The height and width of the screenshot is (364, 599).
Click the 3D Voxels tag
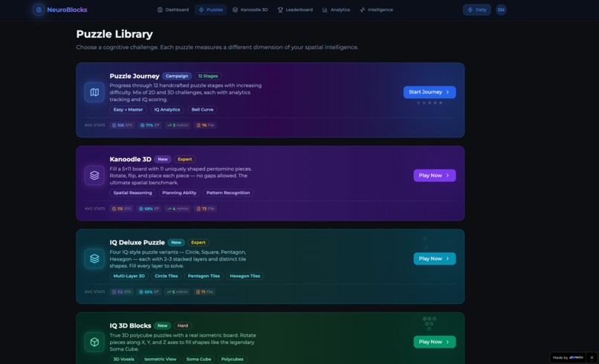124,360
